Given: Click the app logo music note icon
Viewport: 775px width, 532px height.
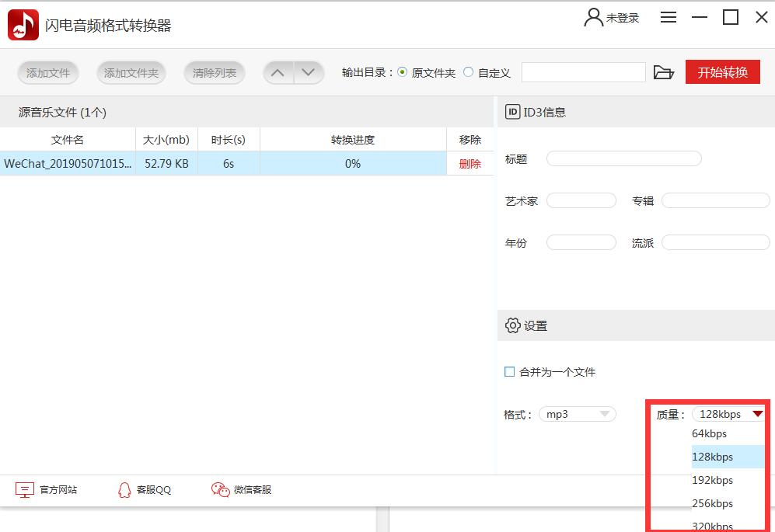Looking at the screenshot, I should (23, 24).
